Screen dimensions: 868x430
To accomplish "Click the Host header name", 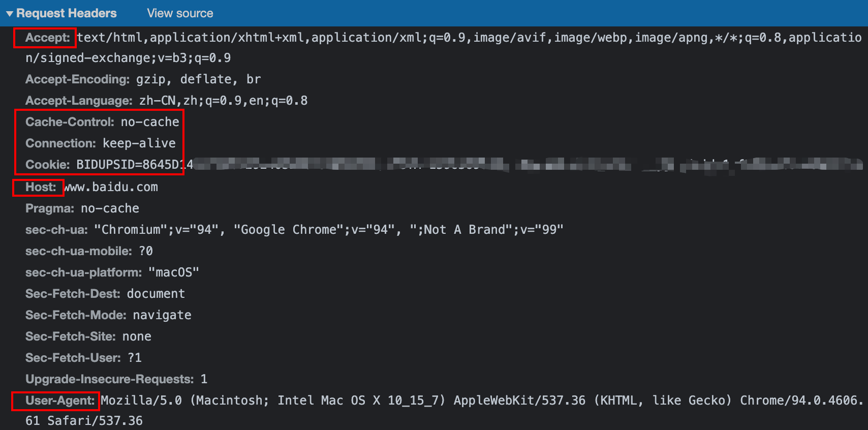I will click(x=41, y=187).
